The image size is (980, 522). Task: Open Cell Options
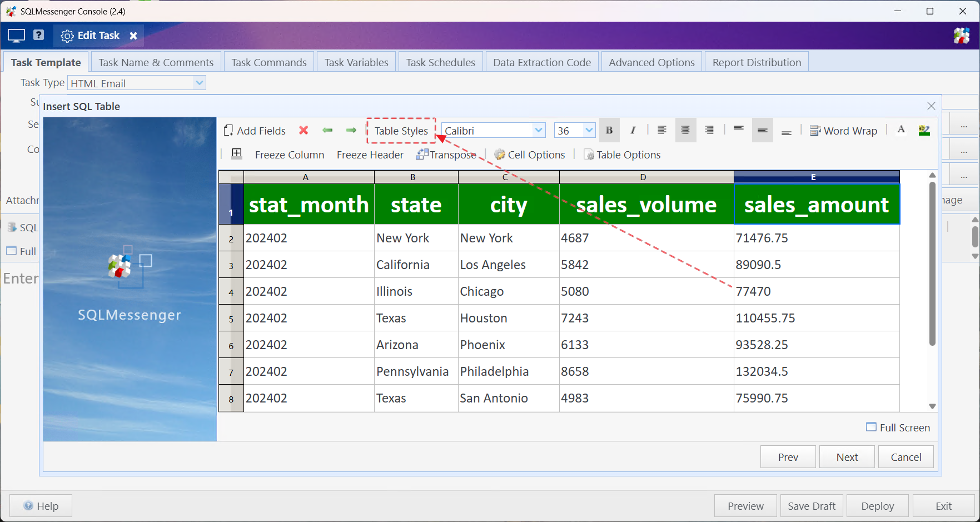530,155
